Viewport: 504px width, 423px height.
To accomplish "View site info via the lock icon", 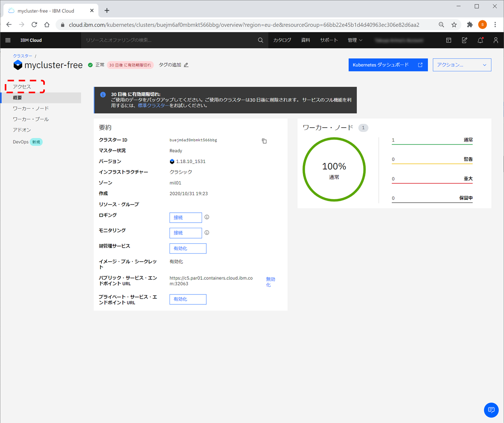I will click(62, 25).
